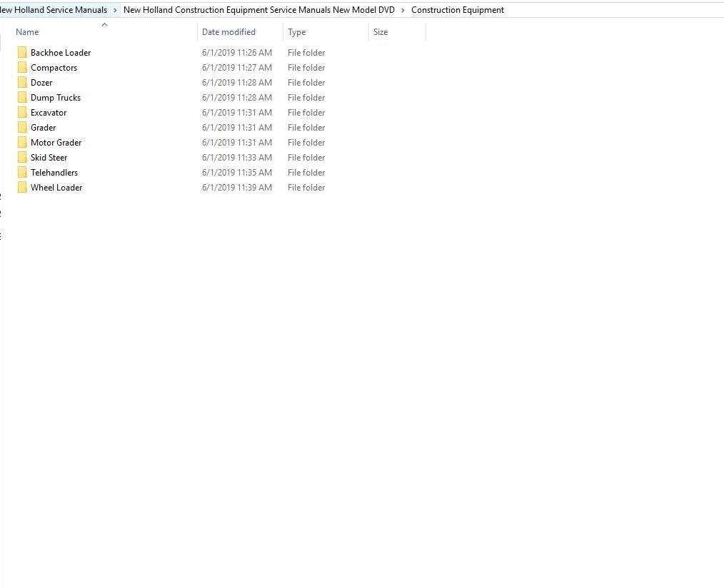The height and width of the screenshot is (588, 724).
Task: Click the Telehandlers folder icon
Action: [22, 173]
